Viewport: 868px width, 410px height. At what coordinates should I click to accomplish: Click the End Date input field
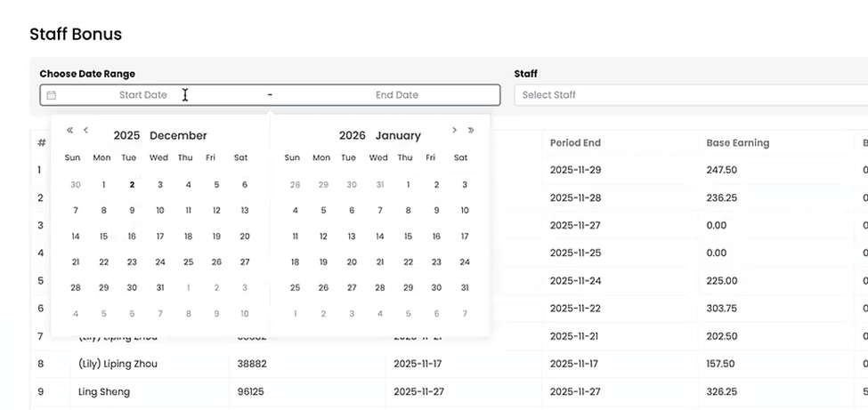coord(396,95)
